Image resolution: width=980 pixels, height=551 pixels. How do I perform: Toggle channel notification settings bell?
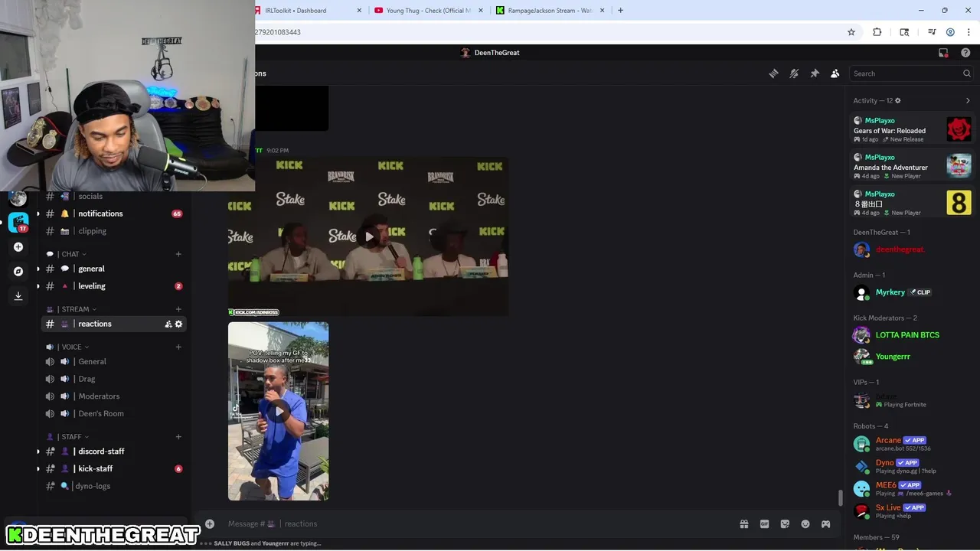794,73
